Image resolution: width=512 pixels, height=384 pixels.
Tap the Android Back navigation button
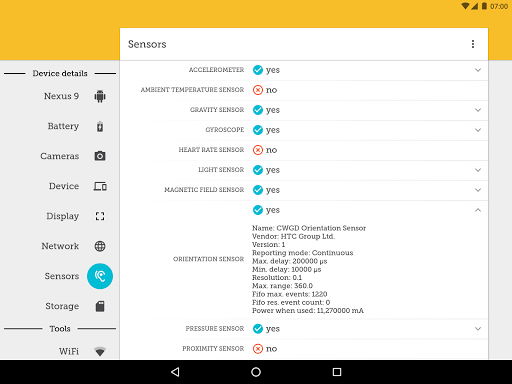click(x=175, y=372)
